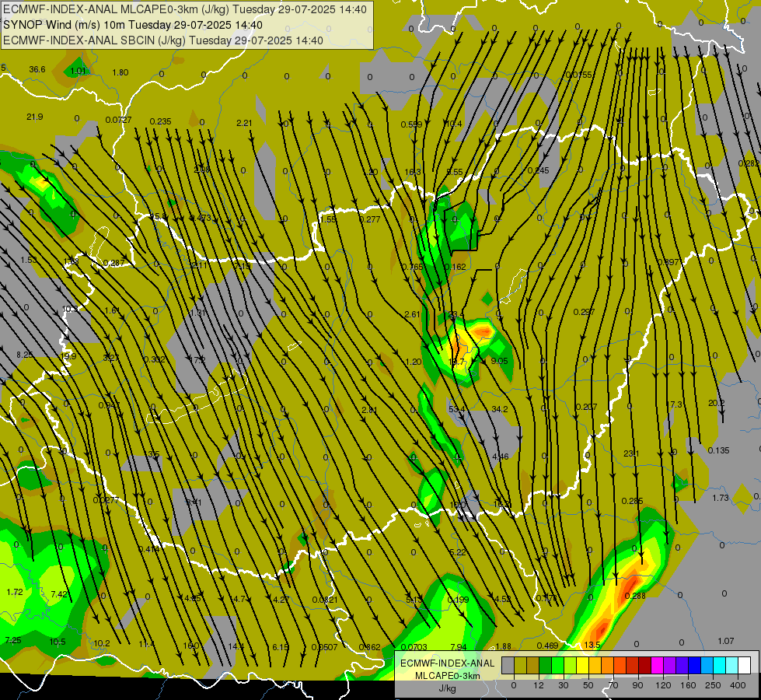Click the white legend swatch at 400

745,666
